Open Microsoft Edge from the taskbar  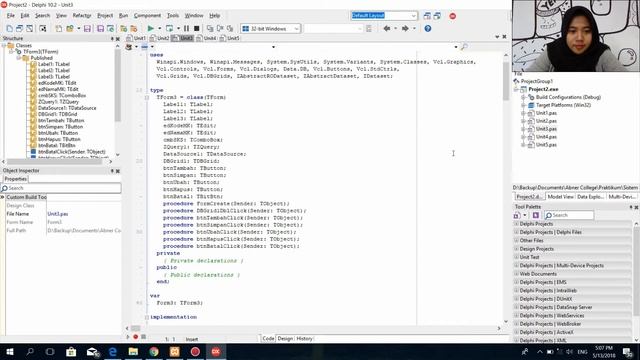click(x=112, y=351)
